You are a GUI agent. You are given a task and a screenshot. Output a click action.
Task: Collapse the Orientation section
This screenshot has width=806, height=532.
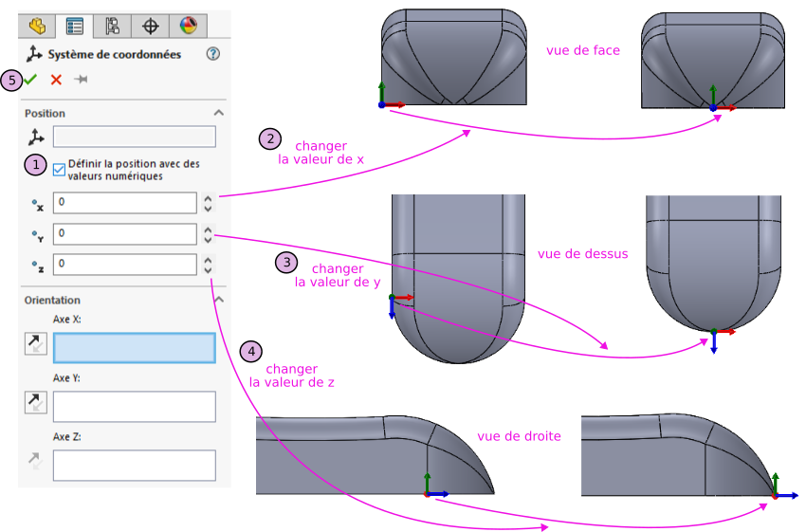(219, 300)
